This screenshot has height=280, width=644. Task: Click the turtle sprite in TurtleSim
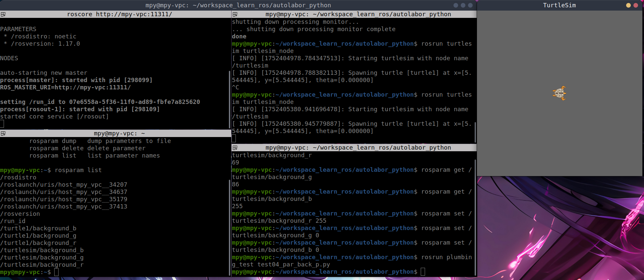pos(559,93)
